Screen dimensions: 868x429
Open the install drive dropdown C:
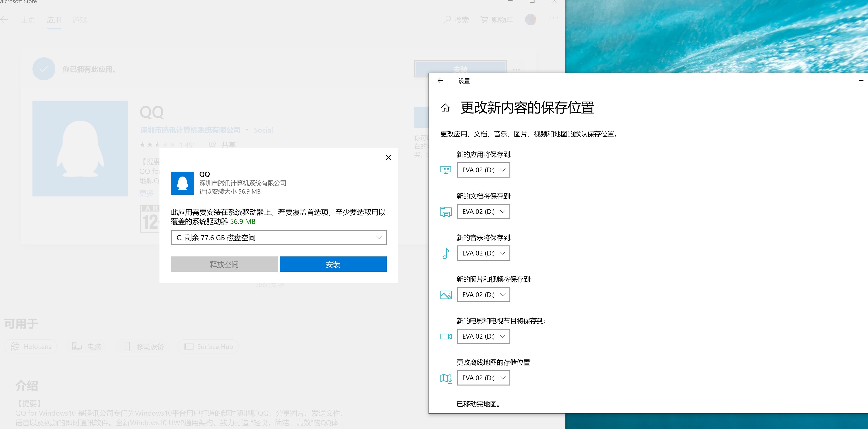(x=279, y=237)
